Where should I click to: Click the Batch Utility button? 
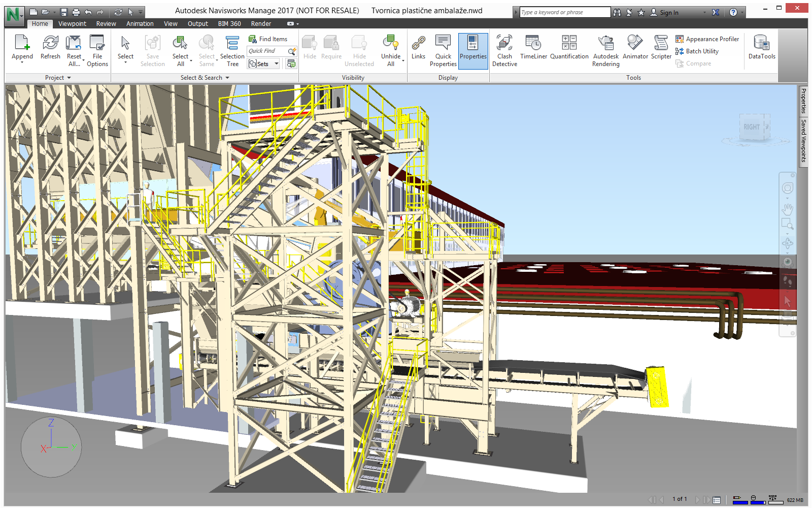pyautogui.click(x=697, y=51)
